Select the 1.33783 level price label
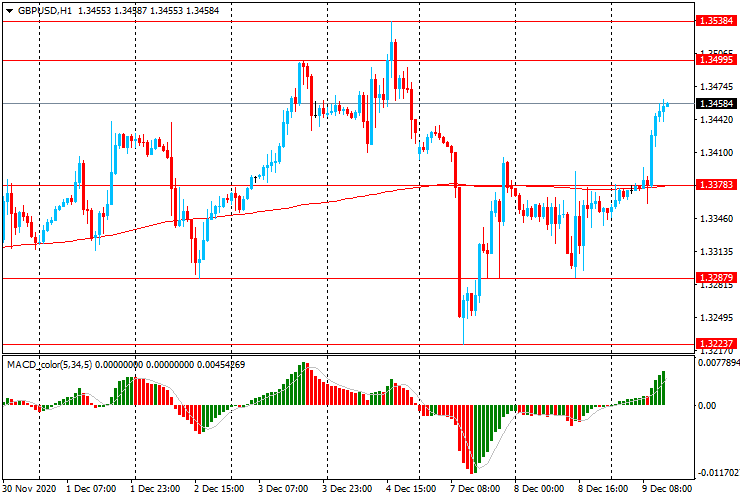Viewport: 740px width, 500px height. [716, 185]
